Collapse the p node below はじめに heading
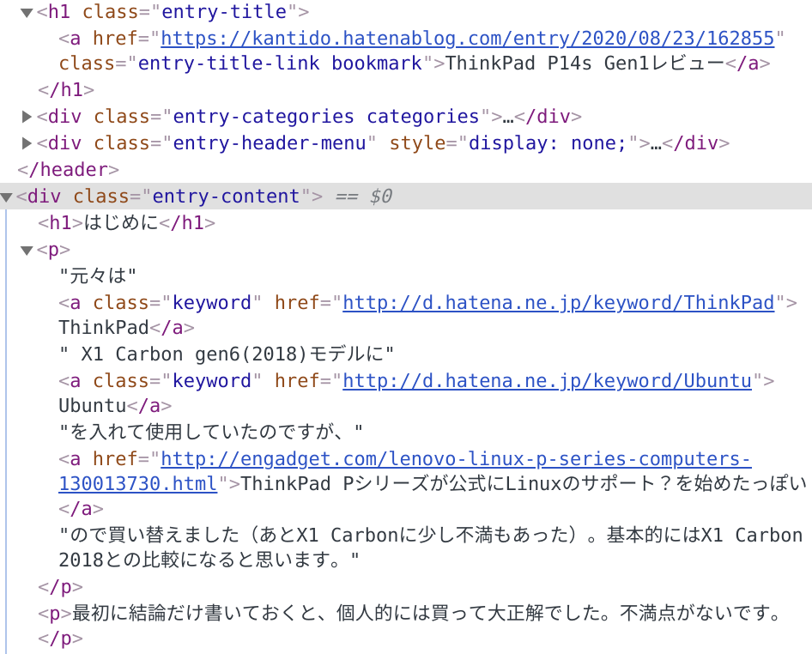 pyautogui.click(x=27, y=251)
